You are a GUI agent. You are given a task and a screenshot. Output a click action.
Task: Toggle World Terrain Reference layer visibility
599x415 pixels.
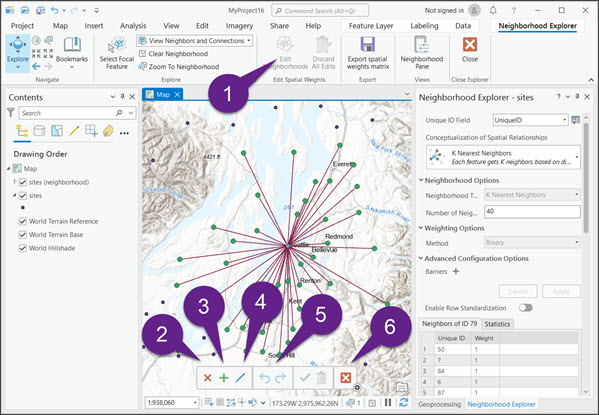(23, 221)
